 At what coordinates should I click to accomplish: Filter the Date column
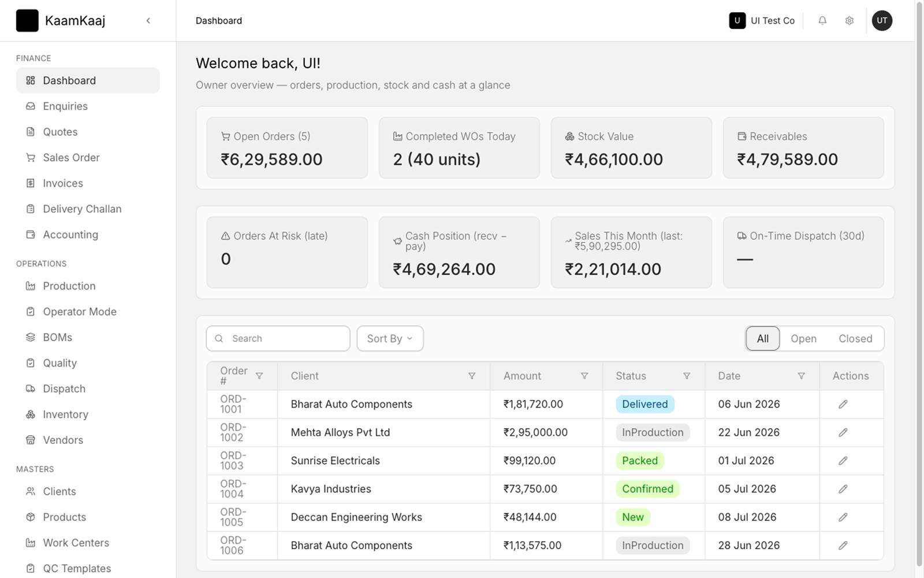pyautogui.click(x=801, y=376)
